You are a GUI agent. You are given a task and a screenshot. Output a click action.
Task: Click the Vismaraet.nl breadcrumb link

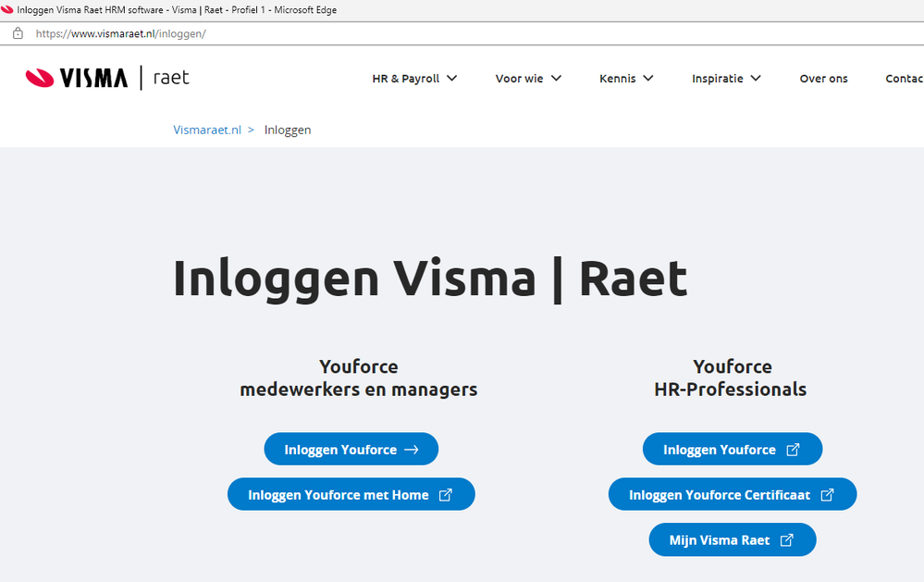[x=207, y=130]
